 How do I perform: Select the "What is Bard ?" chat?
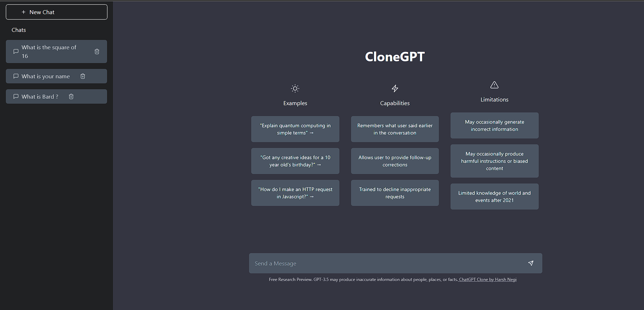click(x=40, y=96)
